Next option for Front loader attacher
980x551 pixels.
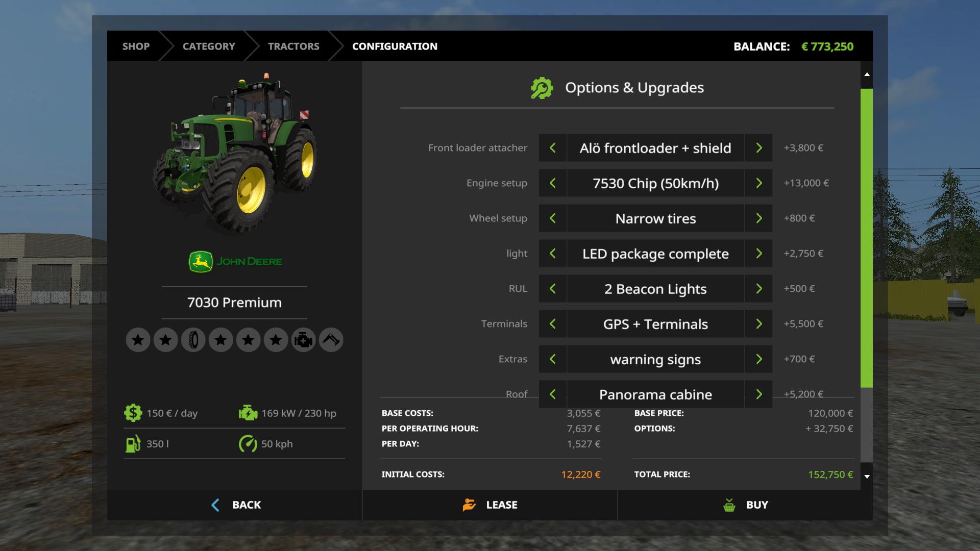[x=758, y=148]
